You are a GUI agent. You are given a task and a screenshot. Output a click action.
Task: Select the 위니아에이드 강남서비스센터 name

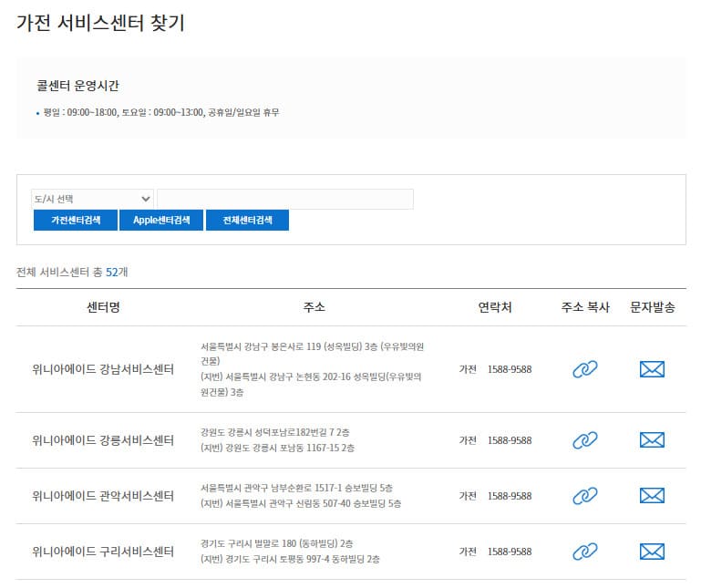103,369
